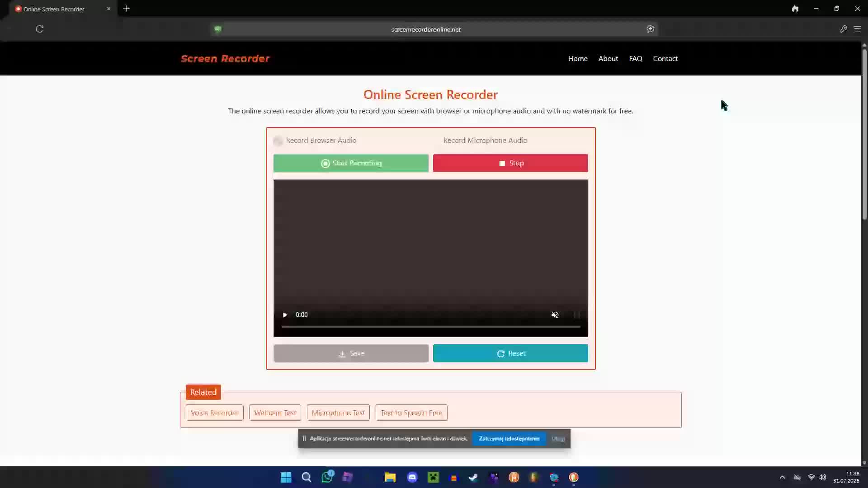Open the key icon in the browser toolbar
The image size is (868, 488).
(x=843, y=29)
